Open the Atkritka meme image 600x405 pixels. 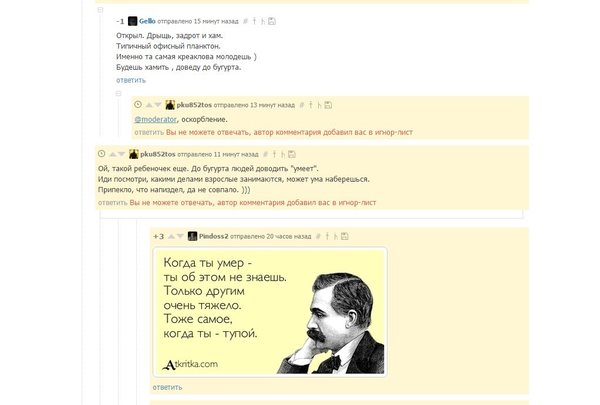[270, 312]
